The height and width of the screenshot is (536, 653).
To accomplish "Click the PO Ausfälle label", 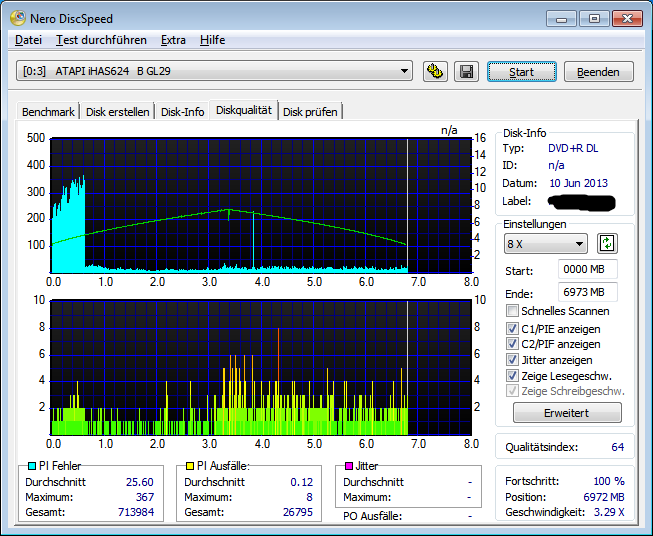I will [x=372, y=516].
